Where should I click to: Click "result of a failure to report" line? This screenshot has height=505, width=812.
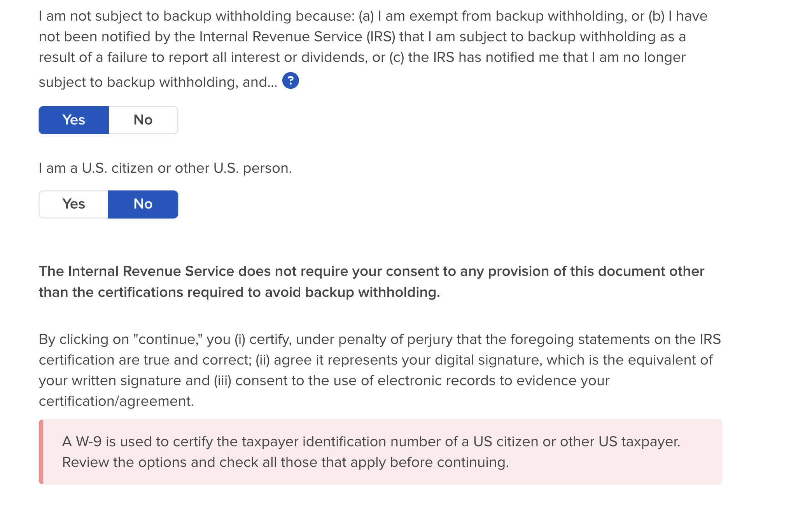[x=362, y=57]
